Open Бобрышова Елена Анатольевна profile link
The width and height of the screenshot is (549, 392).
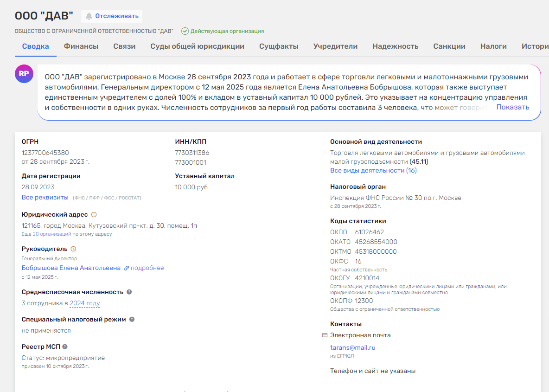click(x=71, y=268)
